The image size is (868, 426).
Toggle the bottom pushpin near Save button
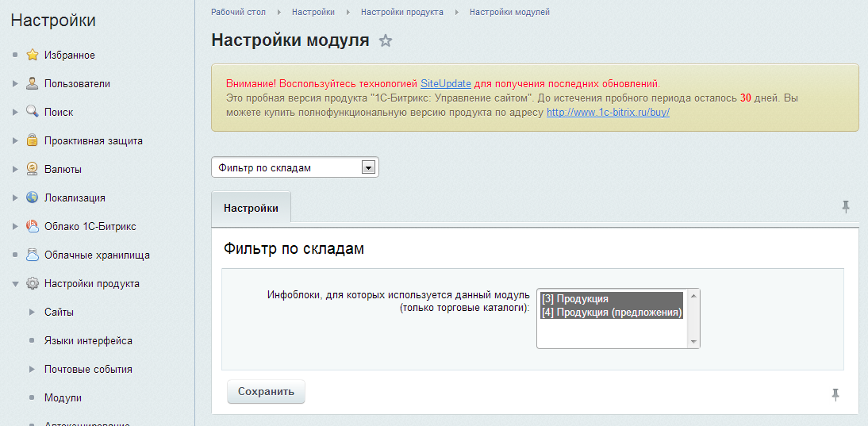tap(835, 394)
